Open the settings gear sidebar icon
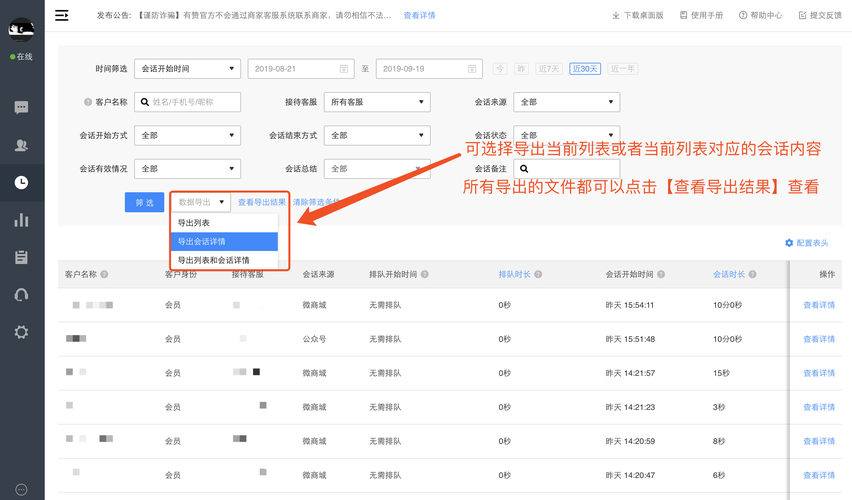The image size is (852, 500). pos(21,332)
